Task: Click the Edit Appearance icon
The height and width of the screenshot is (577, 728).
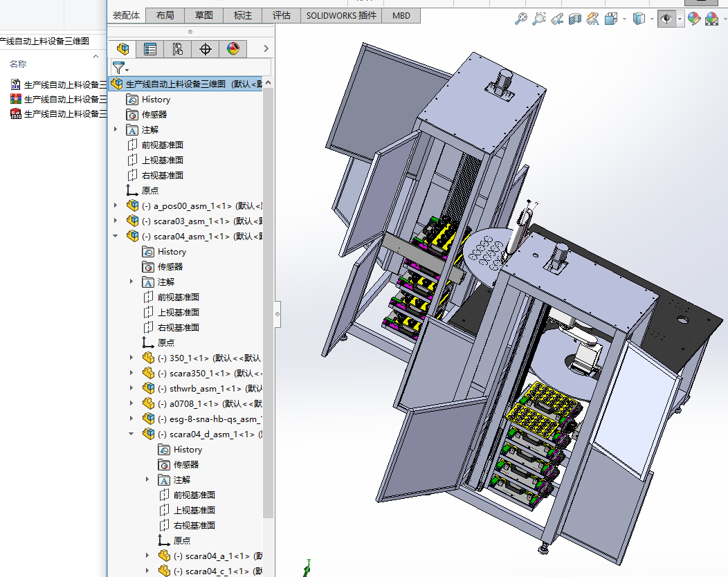Action: point(694,19)
